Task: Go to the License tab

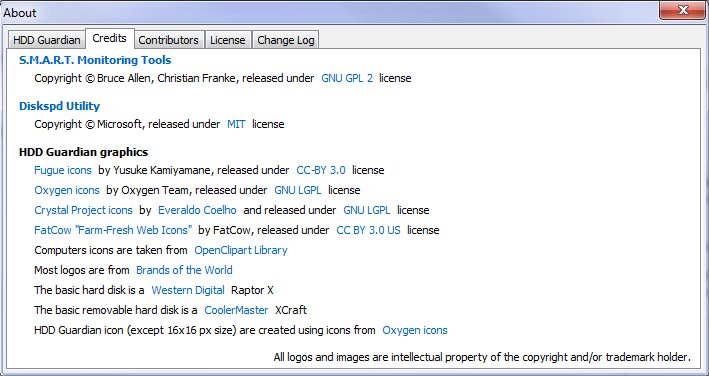Action: (227, 40)
